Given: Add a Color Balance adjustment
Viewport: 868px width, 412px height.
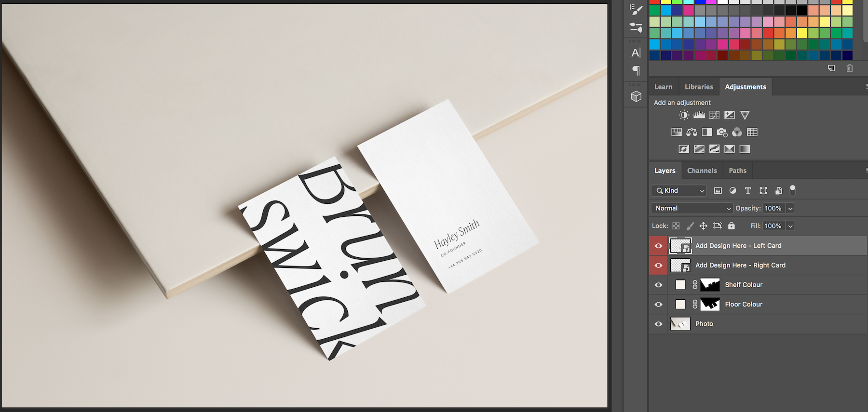Looking at the screenshot, I should (x=692, y=132).
